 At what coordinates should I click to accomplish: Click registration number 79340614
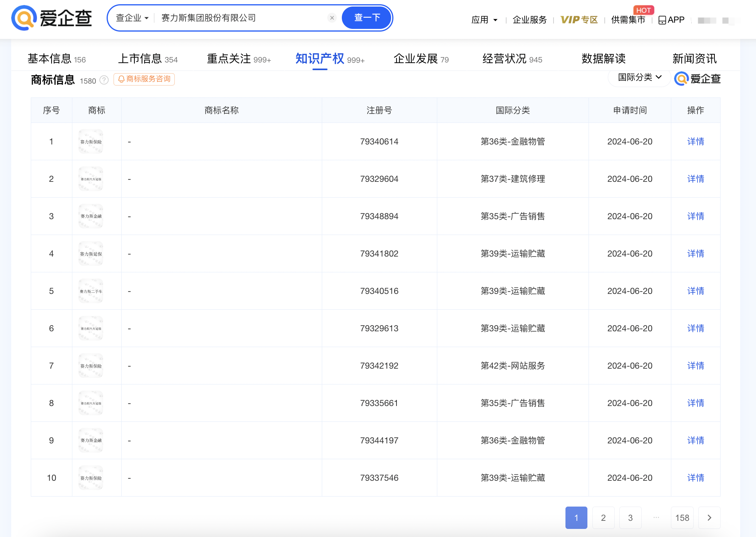[x=379, y=141]
